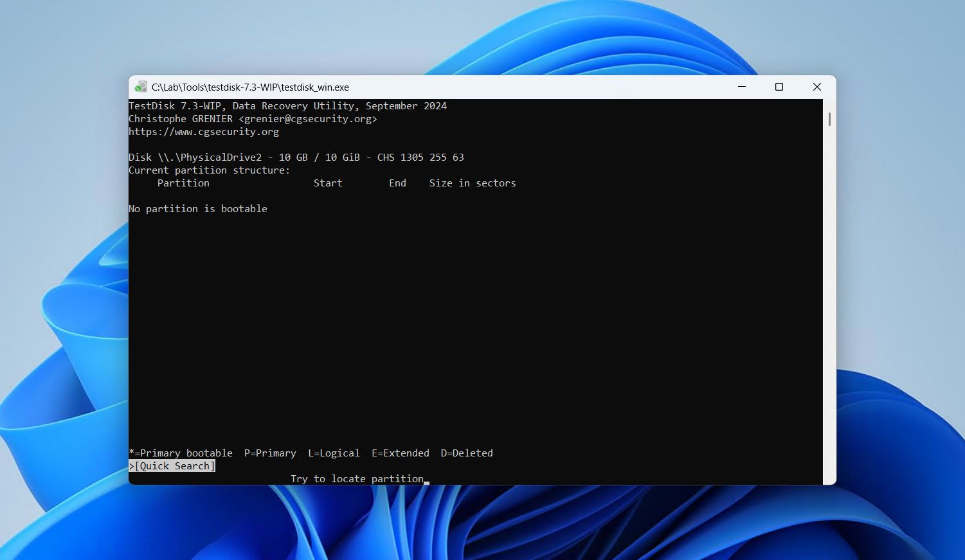
Task: Click the 'L=Logical' legend entry
Action: [x=334, y=453]
